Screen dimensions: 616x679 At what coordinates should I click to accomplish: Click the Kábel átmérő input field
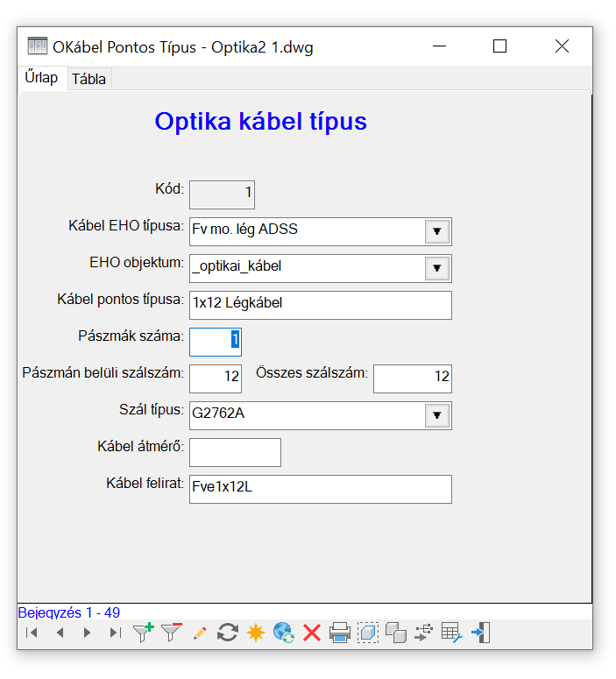(235, 452)
